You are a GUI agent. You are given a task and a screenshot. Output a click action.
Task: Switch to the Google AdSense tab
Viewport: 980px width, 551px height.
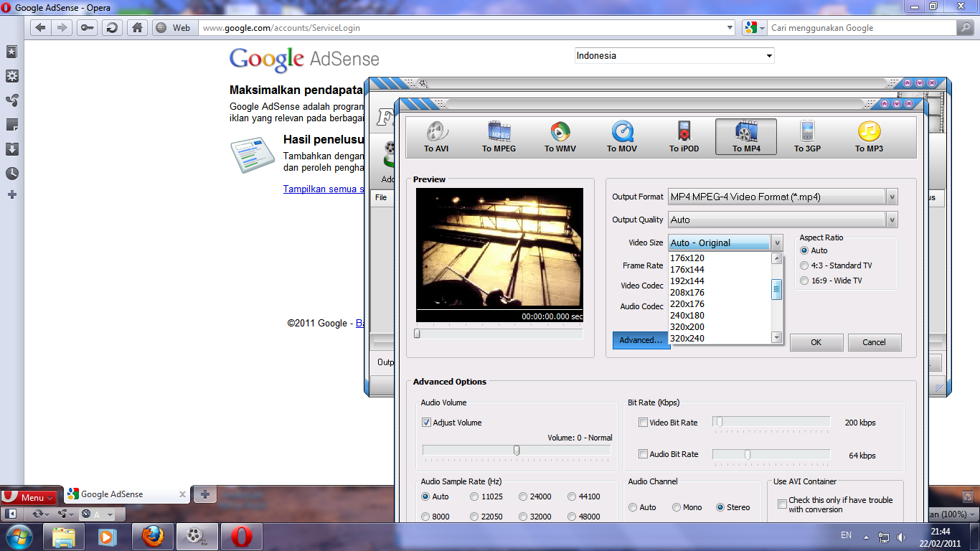(126, 494)
